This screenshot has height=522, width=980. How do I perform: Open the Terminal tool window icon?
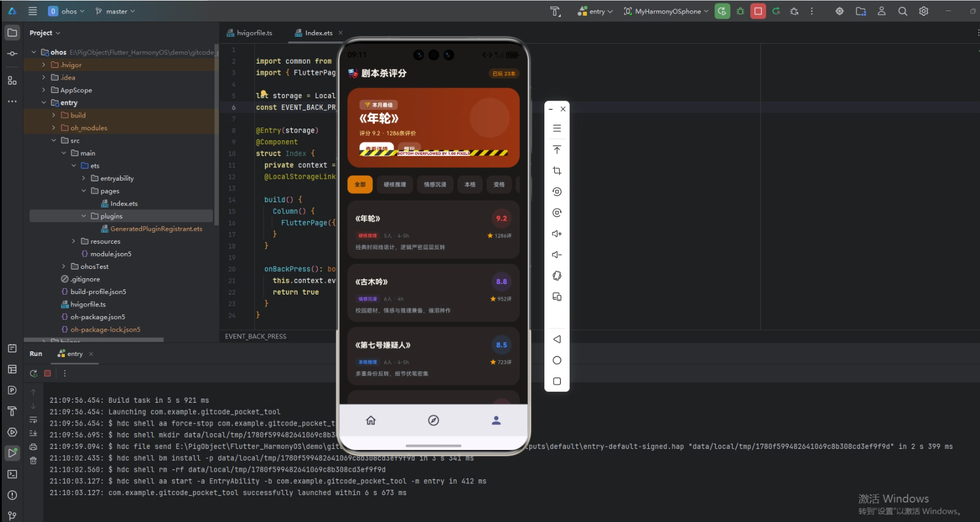pos(12,474)
